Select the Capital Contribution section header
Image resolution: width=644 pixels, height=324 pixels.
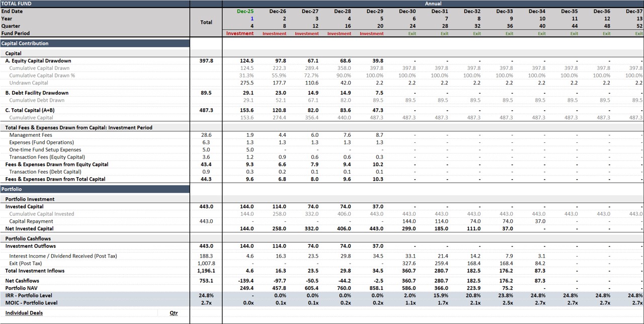pyautogui.click(x=95, y=43)
